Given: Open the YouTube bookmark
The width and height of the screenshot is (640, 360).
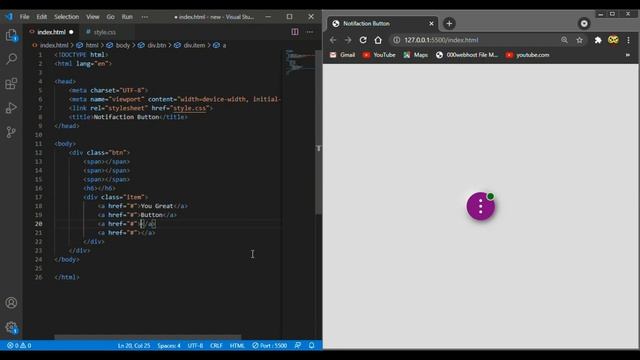Looking at the screenshot, I should click(x=379, y=55).
